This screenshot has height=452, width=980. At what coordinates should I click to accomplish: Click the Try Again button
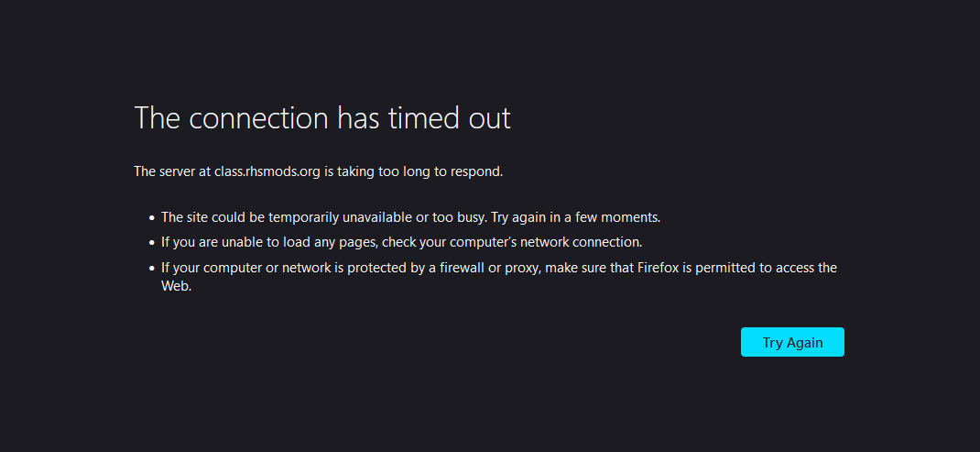792,342
